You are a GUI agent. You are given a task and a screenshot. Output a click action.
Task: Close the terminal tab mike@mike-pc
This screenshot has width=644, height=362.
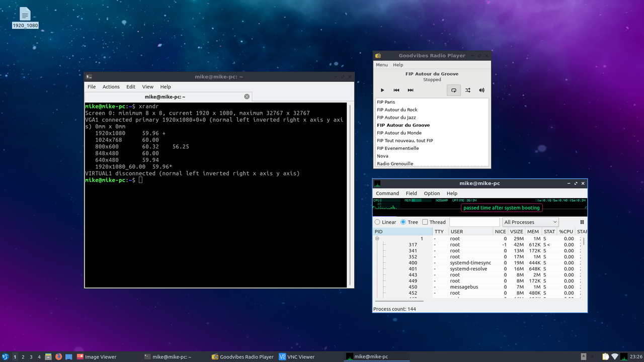247,97
